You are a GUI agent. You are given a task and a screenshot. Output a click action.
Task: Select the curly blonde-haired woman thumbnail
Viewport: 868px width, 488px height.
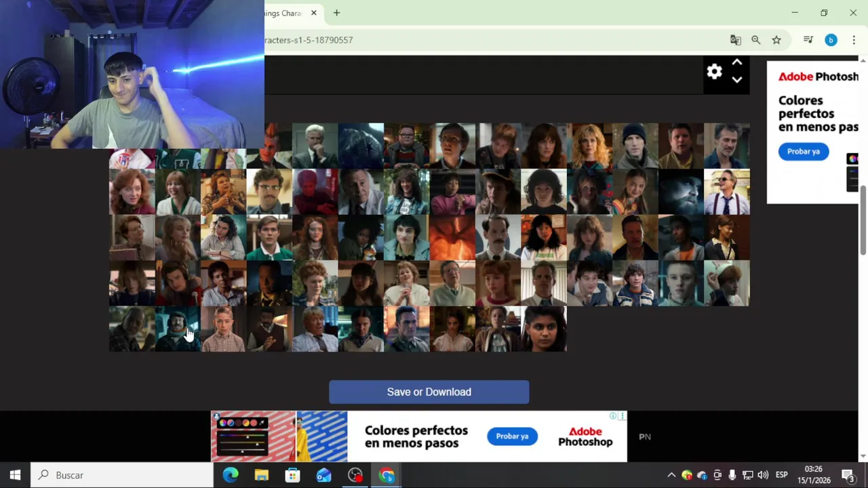click(x=589, y=145)
